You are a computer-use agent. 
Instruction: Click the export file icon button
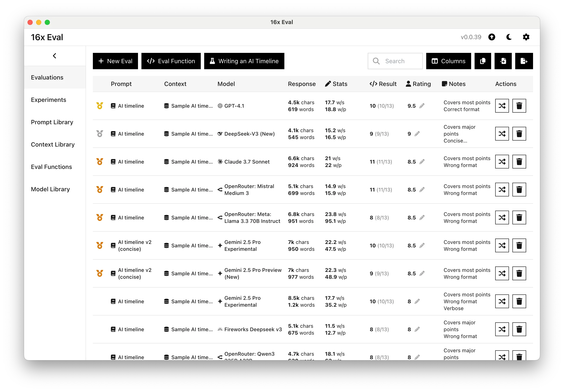pos(524,61)
